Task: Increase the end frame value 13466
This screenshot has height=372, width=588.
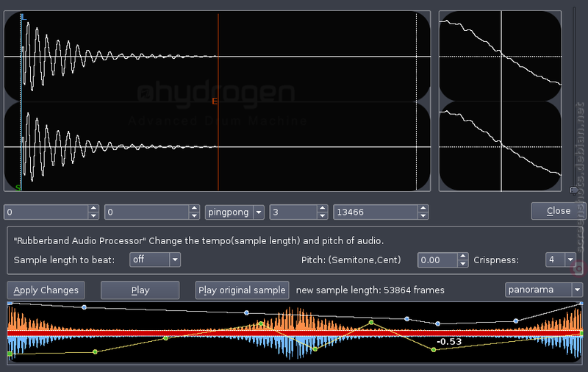Action: click(423, 208)
